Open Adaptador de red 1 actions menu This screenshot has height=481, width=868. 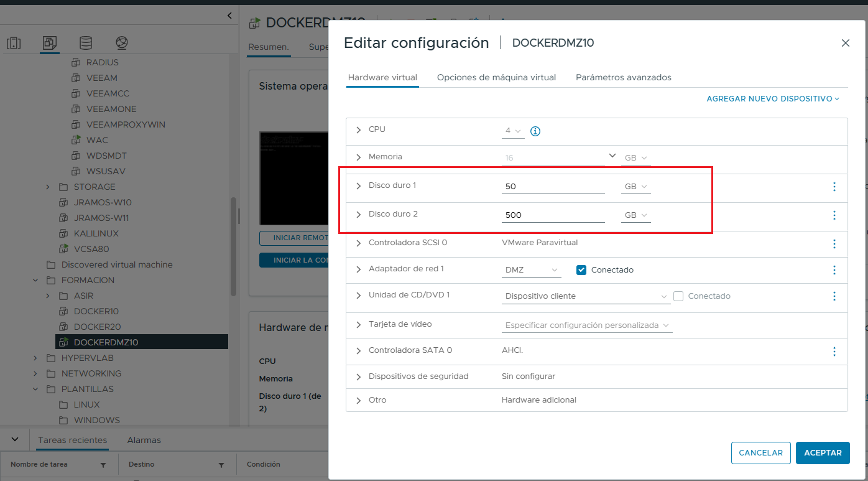click(834, 270)
